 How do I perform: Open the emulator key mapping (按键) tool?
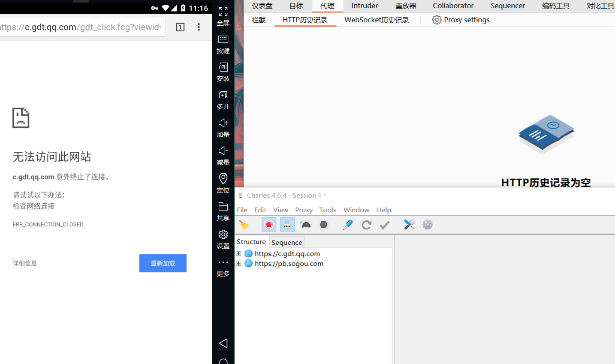coord(223,45)
